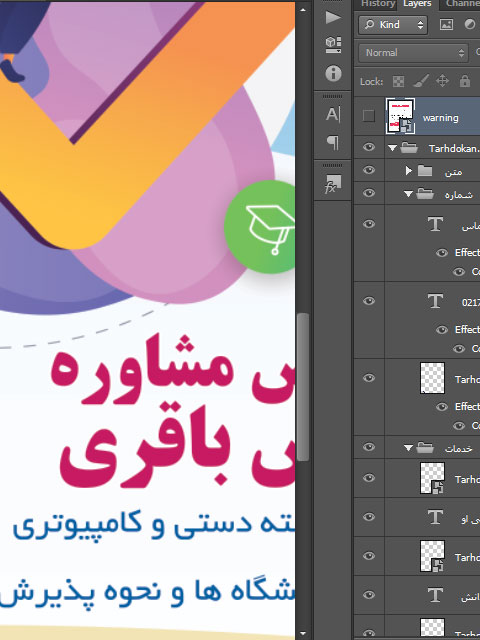480x640 pixels.
Task: Hide the خدمات group
Action: tap(369, 447)
